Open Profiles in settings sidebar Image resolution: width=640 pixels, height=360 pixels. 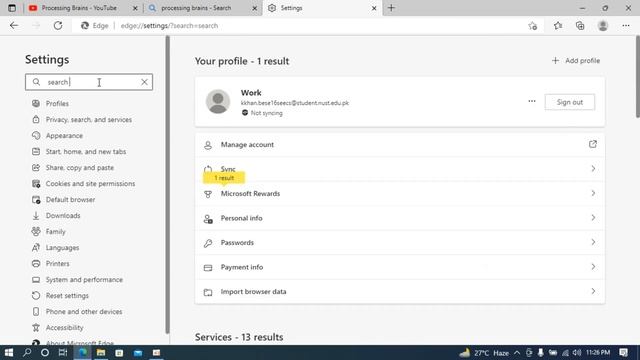click(57, 104)
